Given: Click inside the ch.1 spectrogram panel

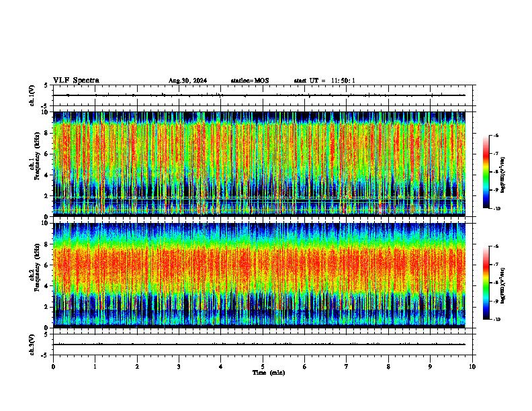Looking at the screenshot, I should coord(259,164).
